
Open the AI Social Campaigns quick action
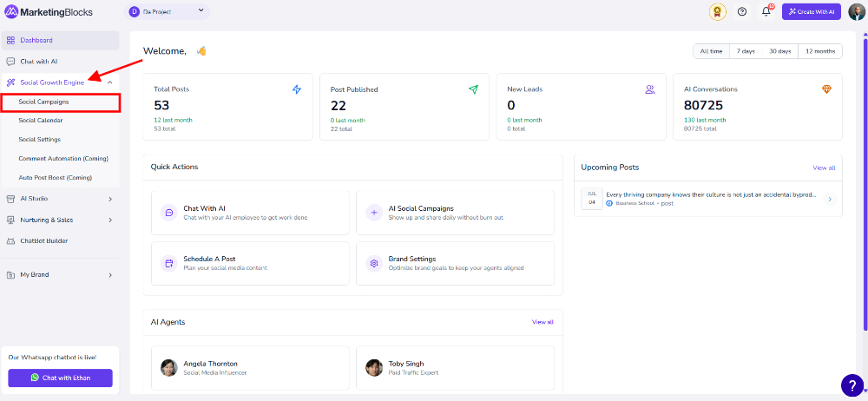455,213
